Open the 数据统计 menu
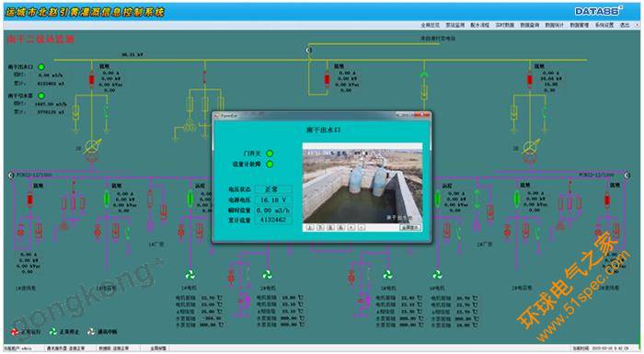The image size is (644, 354). click(555, 25)
